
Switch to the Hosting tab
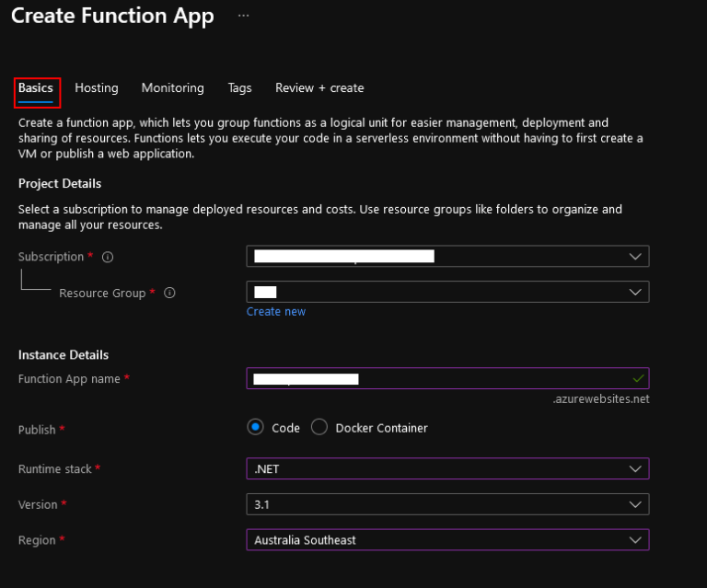97,87
